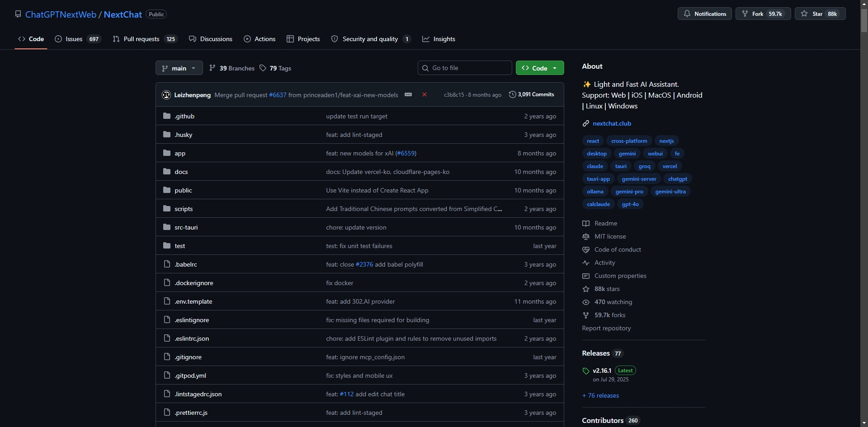Open the Security and quality tab

point(371,39)
